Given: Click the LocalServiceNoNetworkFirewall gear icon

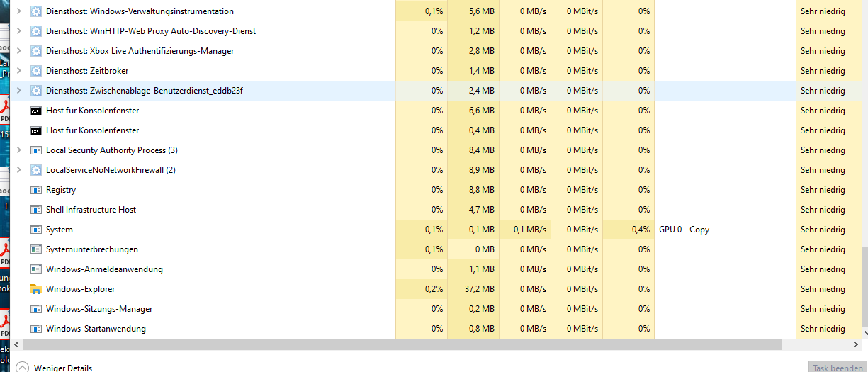Looking at the screenshot, I should pos(36,170).
